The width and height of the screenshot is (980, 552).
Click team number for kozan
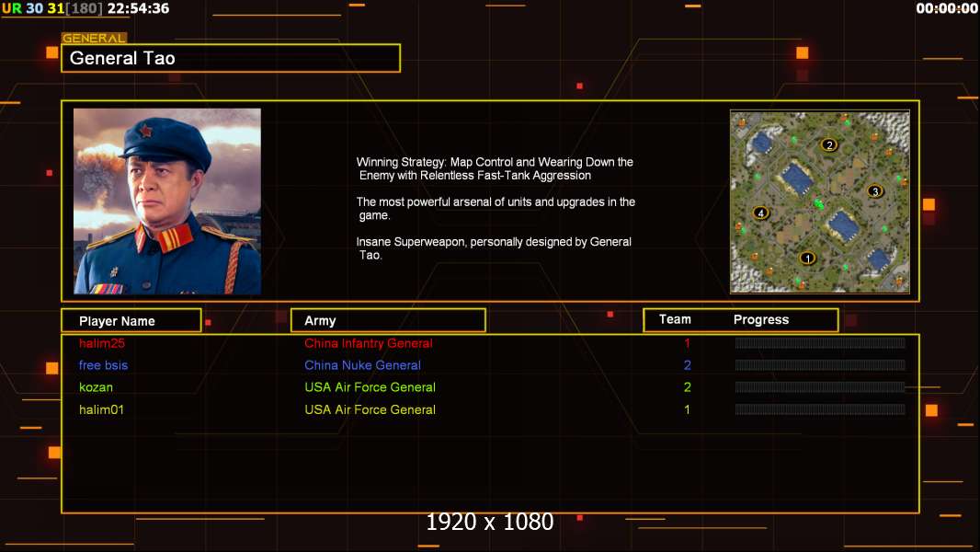687,387
